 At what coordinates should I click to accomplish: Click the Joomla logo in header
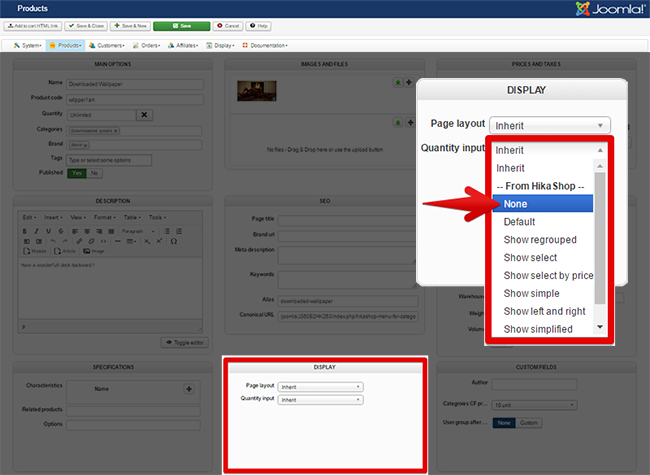[609, 9]
